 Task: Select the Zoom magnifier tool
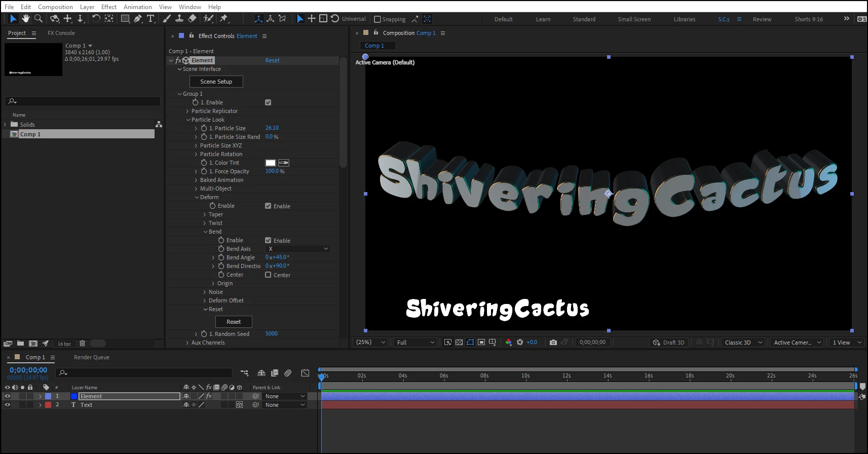point(38,19)
